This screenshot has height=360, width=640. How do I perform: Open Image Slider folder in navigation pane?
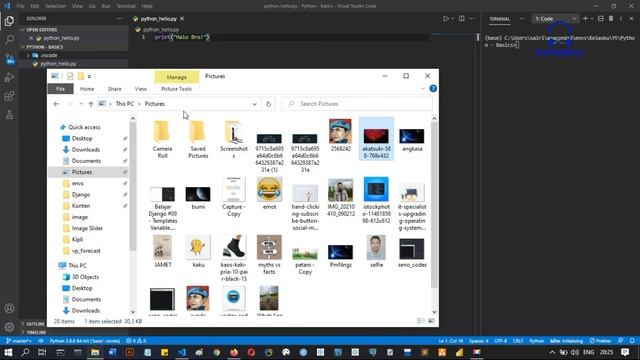87,228
